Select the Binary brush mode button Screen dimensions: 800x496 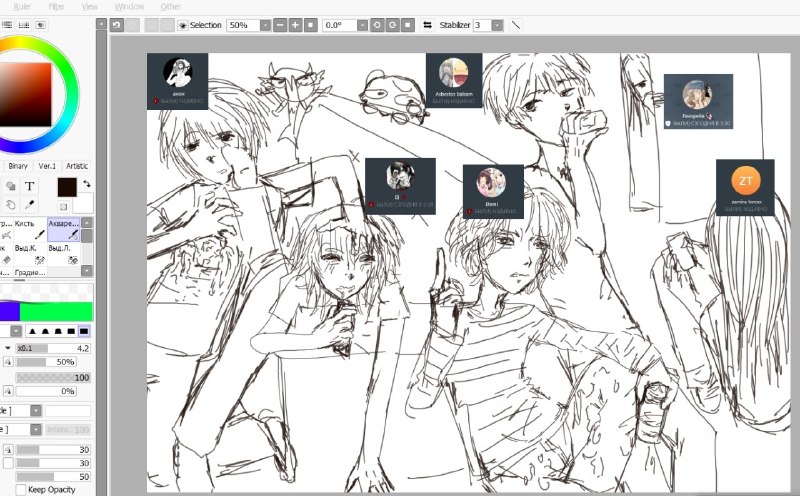pyautogui.click(x=18, y=166)
